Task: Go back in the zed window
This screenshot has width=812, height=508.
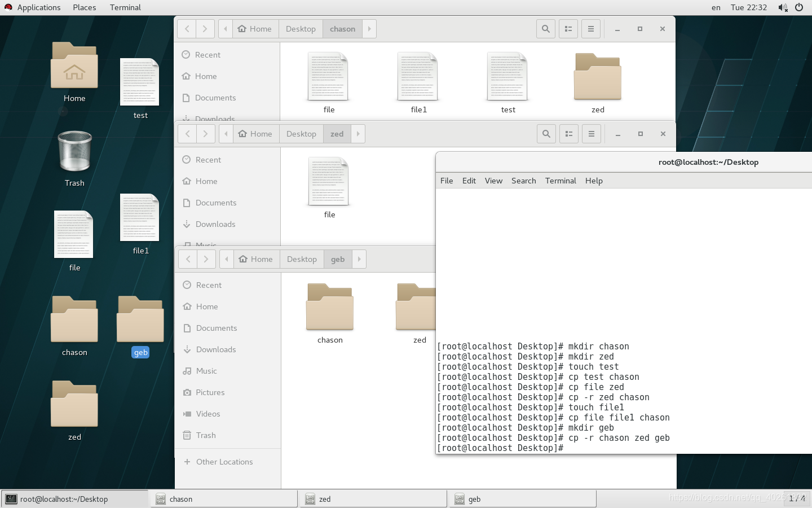Action: click(x=187, y=134)
